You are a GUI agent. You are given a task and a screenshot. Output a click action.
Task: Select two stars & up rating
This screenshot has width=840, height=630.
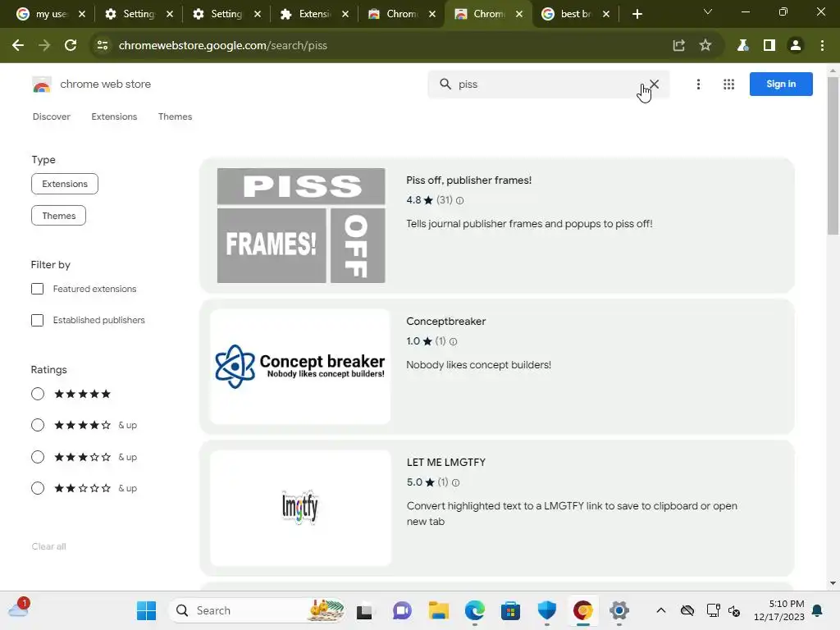coord(38,488)
